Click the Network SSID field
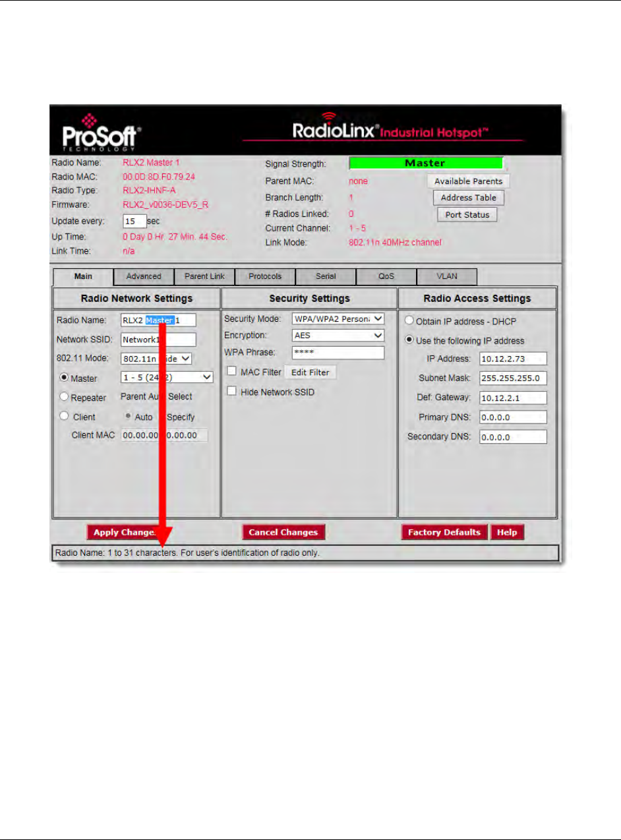This screenshot has height=840, width=621. 158,340
